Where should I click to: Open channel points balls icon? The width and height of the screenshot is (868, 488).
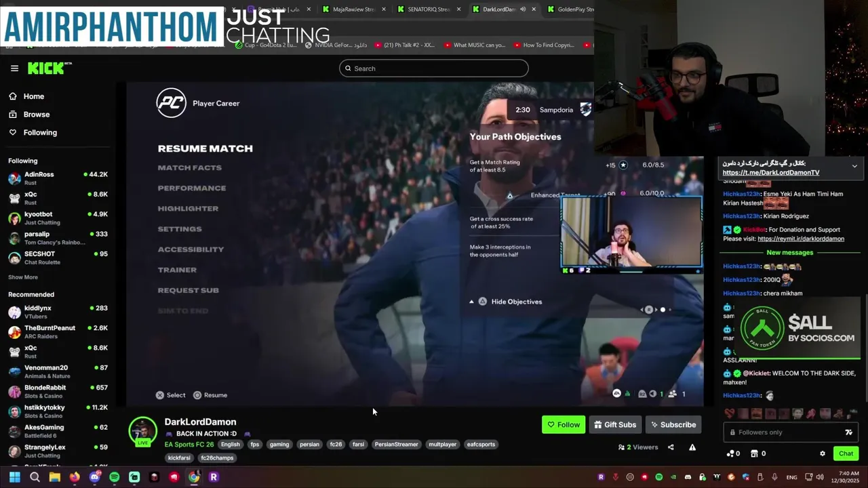[x=730, y=453]
